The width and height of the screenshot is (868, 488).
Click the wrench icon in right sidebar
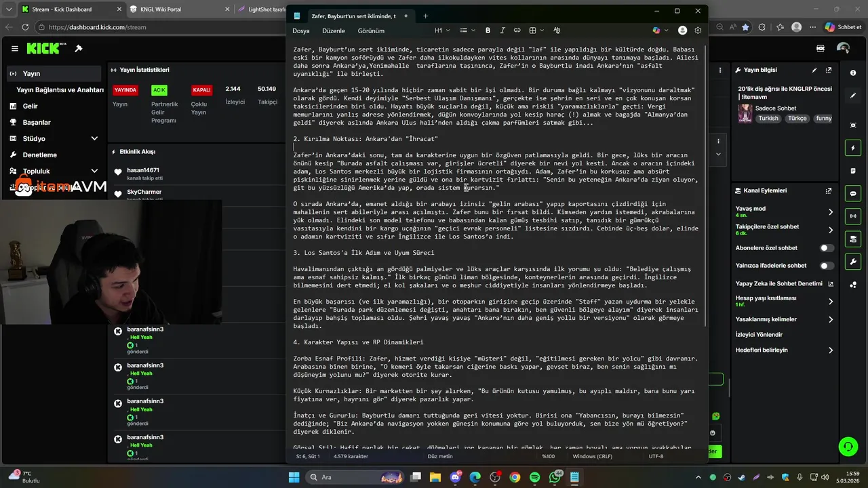pos(853,262)
